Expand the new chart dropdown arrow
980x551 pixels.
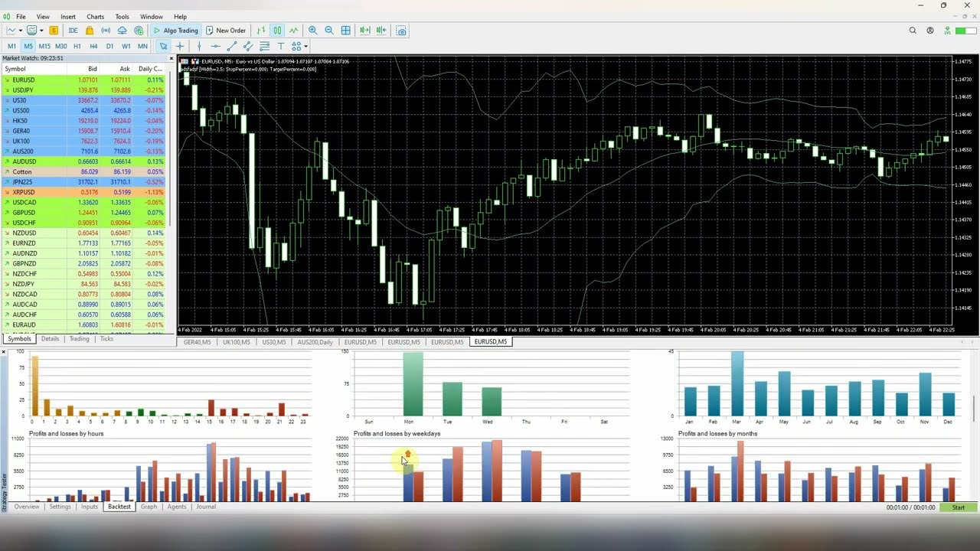pos(21,31)
